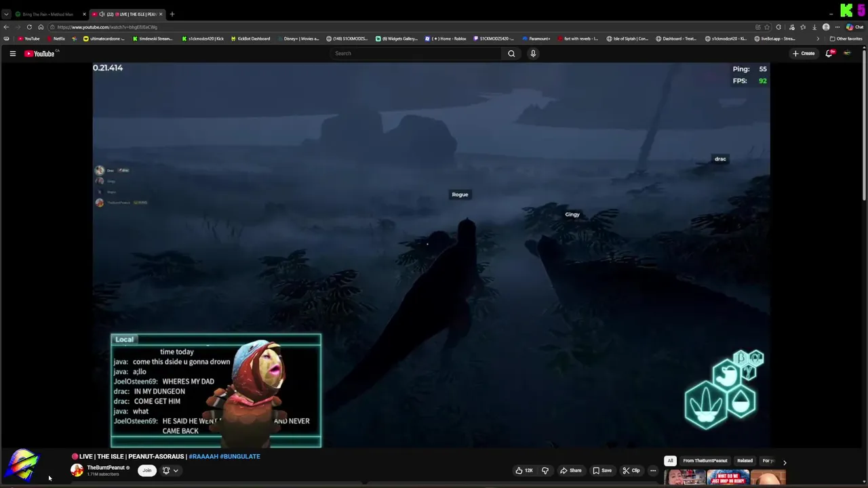Open the browser settings and more menu

click(837, 27)
